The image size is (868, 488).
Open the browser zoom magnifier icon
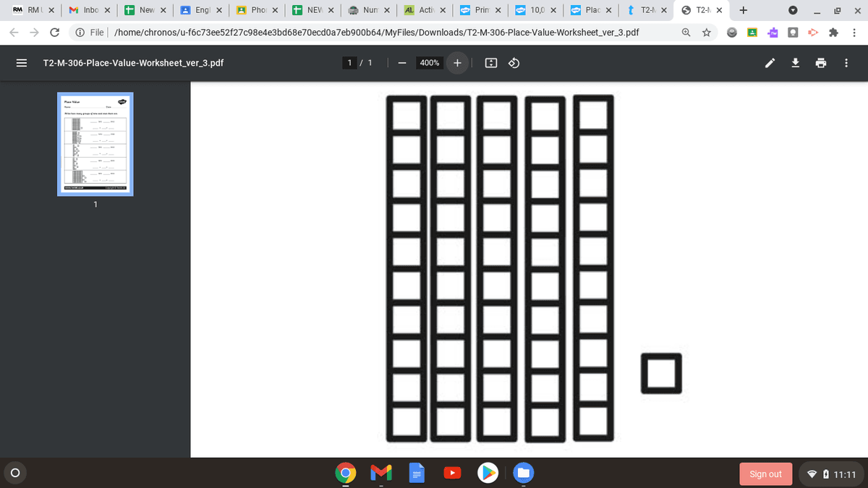(x=686, y=33)
